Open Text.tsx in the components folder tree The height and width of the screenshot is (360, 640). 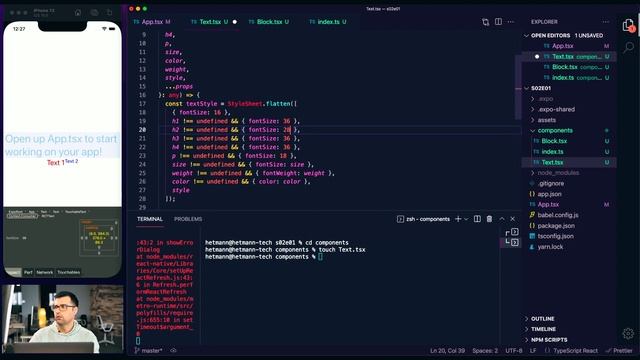[552, 162]
